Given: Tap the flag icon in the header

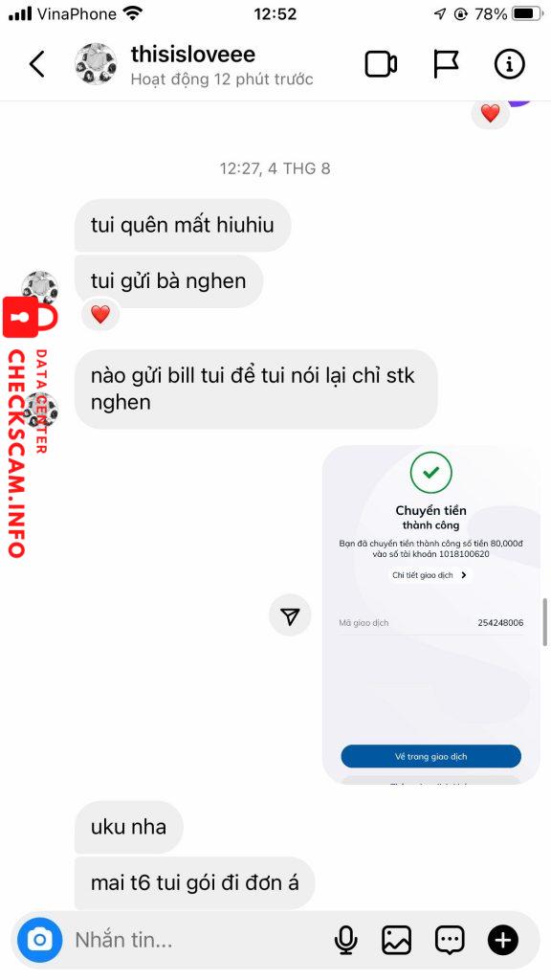Looking at the screenshot, I should [446, 64].
